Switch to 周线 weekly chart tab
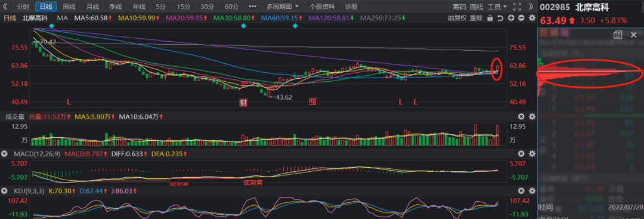 [x=69, y=7]
